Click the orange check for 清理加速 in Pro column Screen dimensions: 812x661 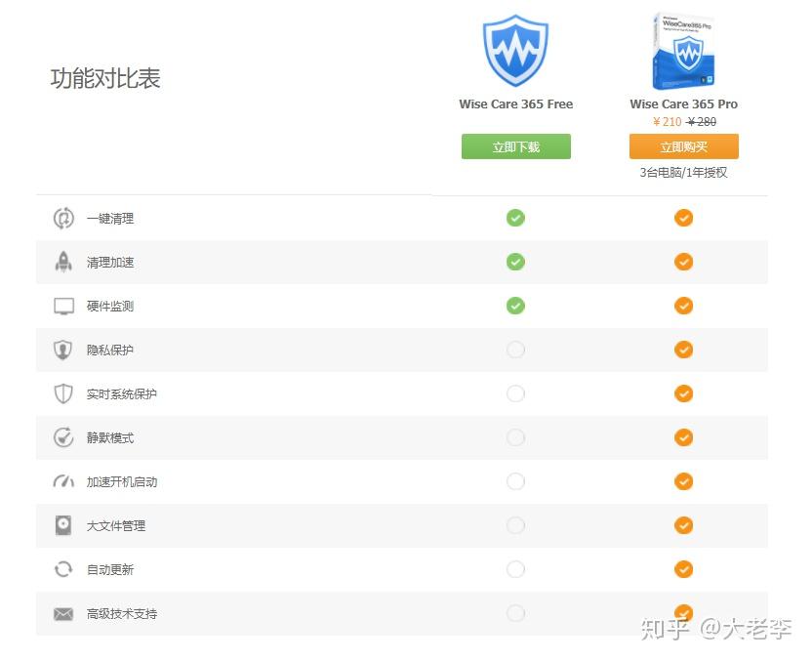[x=683, y=262]
